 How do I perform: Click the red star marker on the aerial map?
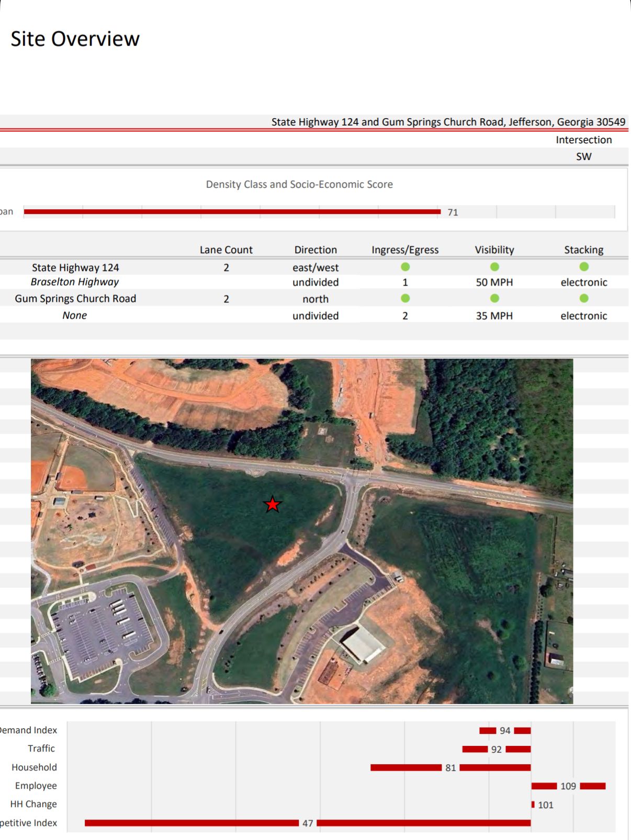(x=273, y=505)
